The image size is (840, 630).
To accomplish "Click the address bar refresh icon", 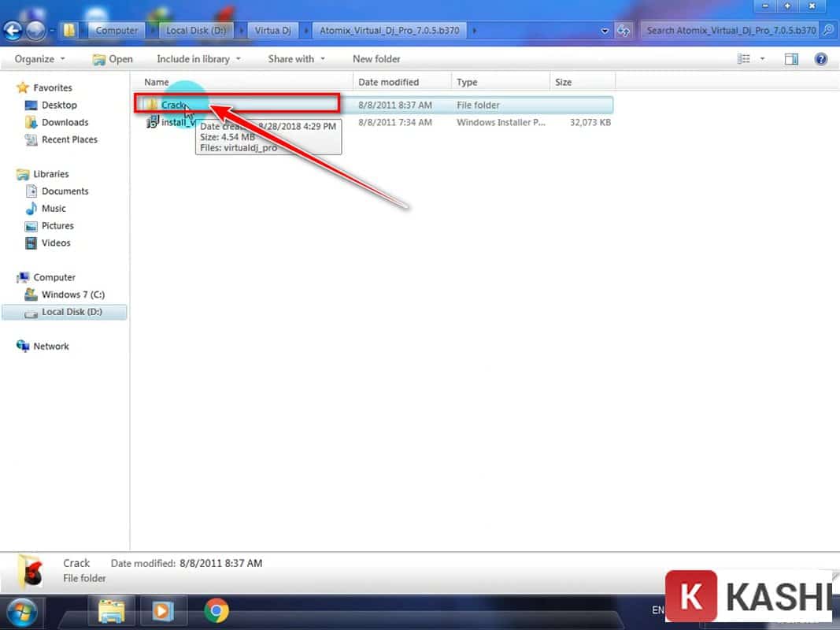I will click(x=624, y=31).
